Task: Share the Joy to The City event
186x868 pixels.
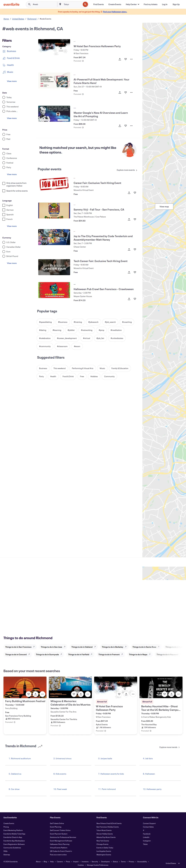Action: (x=129, y=249)
